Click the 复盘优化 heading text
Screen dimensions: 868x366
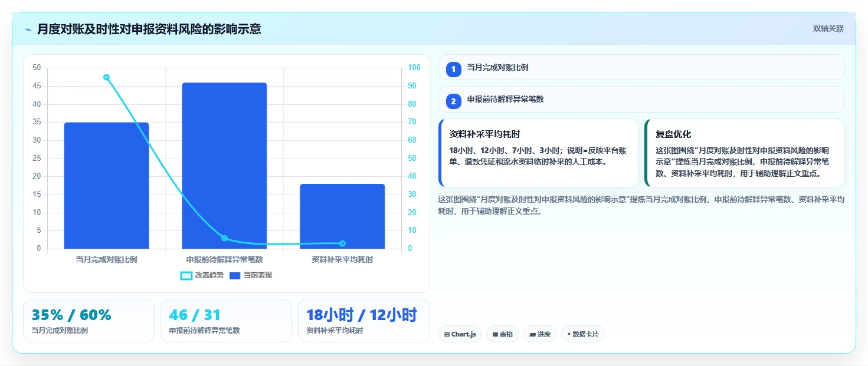click(x=673, y=134)
